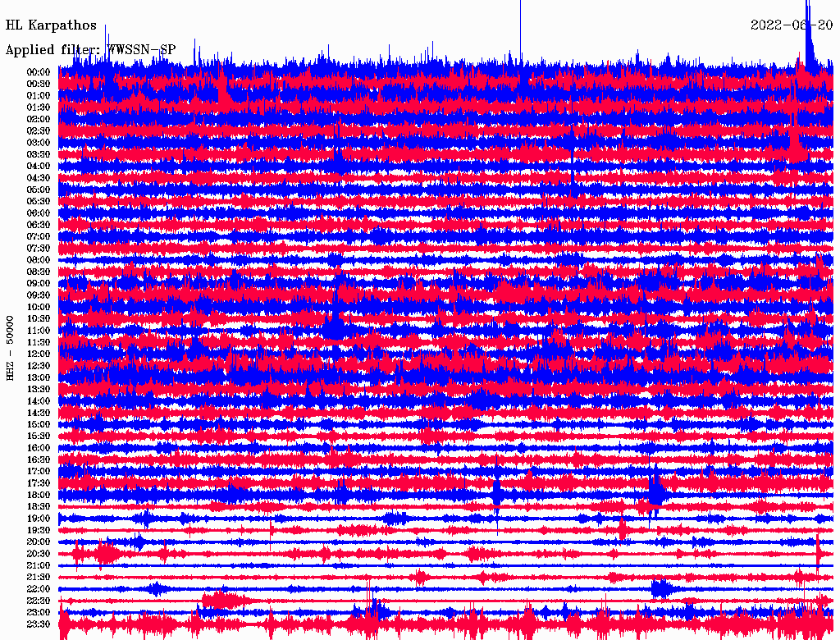Click the 09:30 time label
Image resolution: width=840 pixels, height=640 pixels.
point(39,295)
